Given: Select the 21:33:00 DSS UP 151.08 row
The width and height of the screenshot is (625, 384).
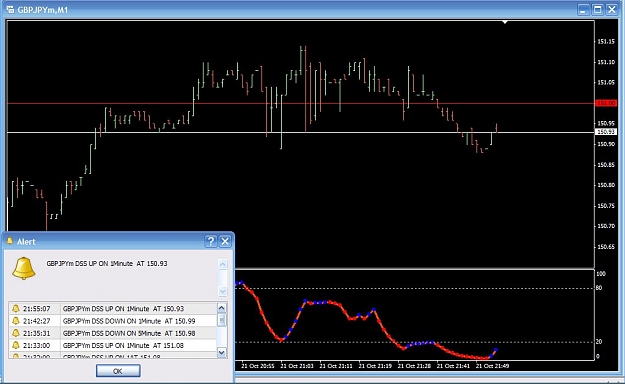Looking at the screenshot, I should pyautogui.click(x=113, y=346).
